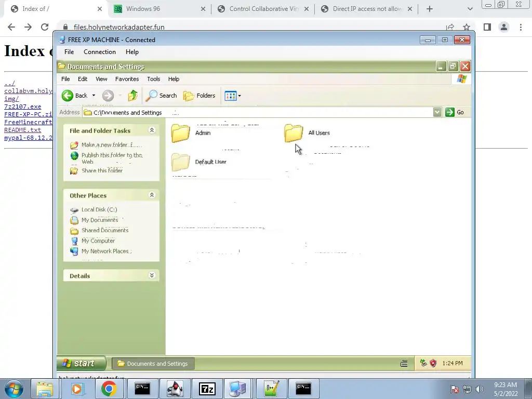Click the greyed Forward arrow in Explorer
The height and width of the screenshot is (399, 532).
(108, 96)
